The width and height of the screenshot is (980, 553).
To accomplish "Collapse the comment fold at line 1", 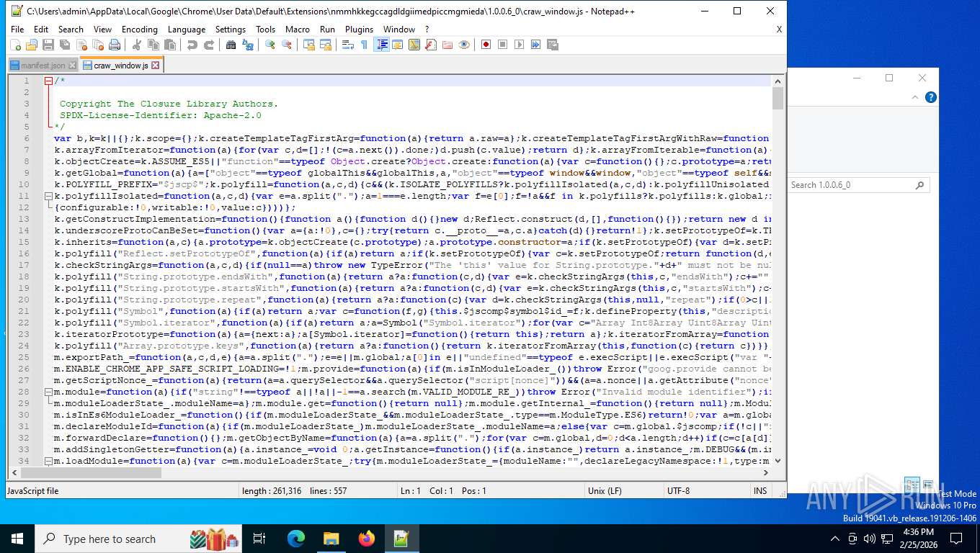I will point(48,81).
